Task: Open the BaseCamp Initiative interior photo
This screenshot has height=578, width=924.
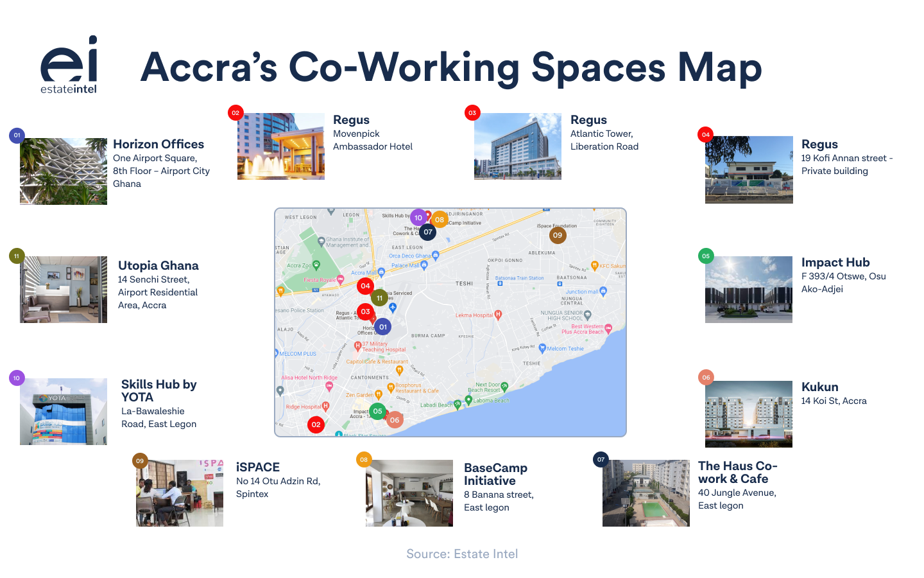Action: [409, 493]
